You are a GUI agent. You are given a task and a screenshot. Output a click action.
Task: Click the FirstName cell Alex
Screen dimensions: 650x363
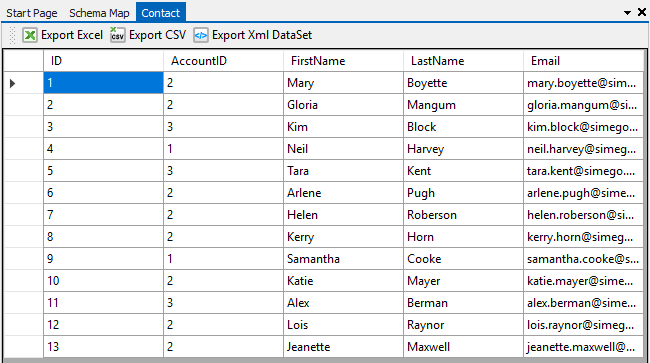343,302
